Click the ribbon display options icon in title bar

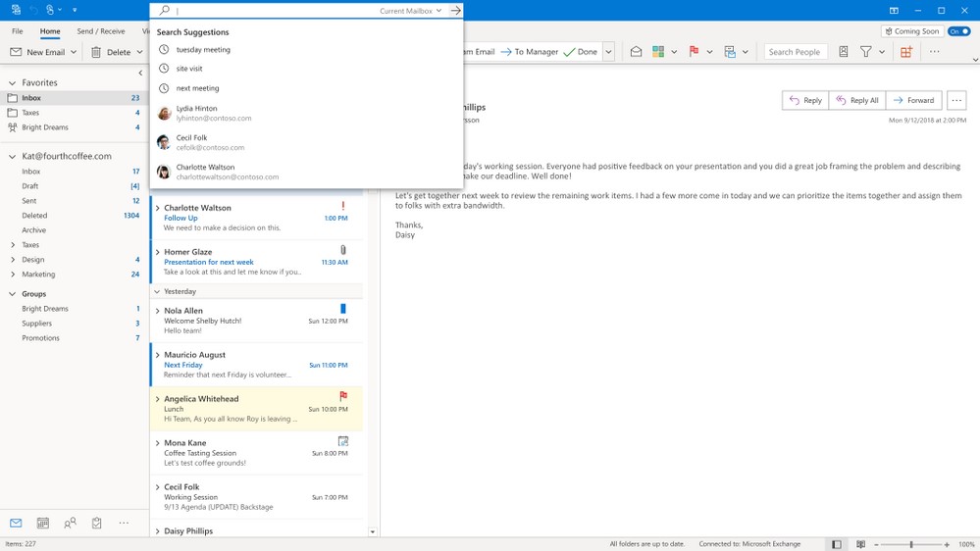[895, 10]
